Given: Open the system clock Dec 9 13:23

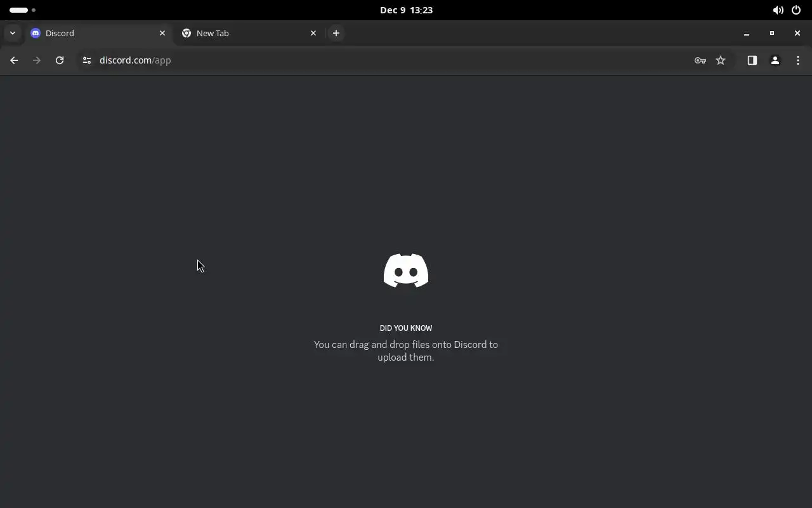Looking at the screenshot, I should pos(406,10).
